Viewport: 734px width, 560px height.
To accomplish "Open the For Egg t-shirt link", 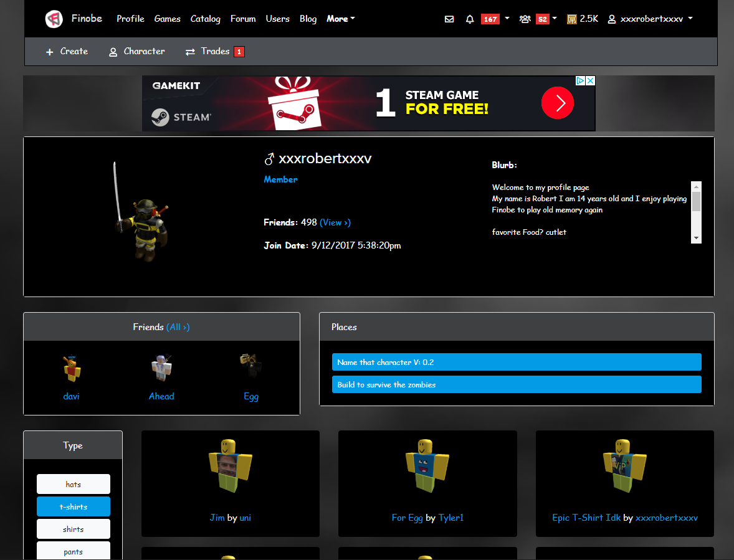I will (407, 518).
